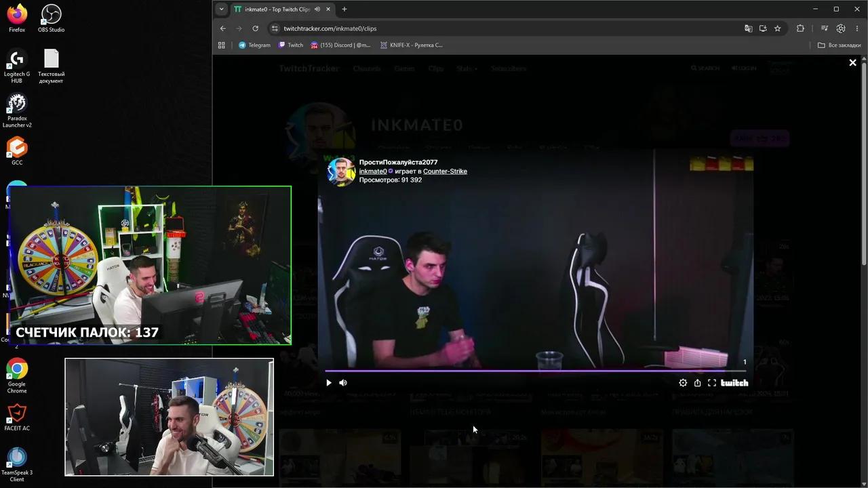View site information icon in address bar
This screenshot has height=488, width=868.
click(275, 28)
